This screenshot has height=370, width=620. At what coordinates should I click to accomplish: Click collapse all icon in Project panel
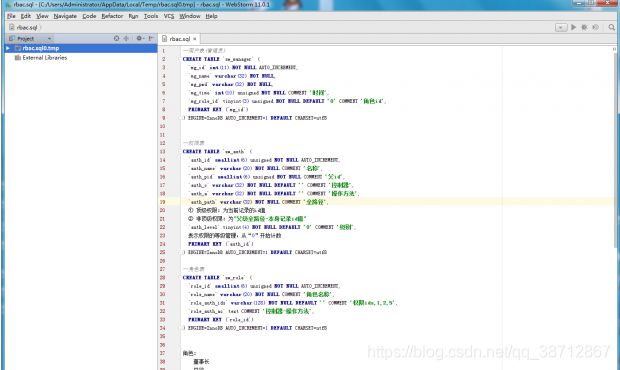[126, 38]
